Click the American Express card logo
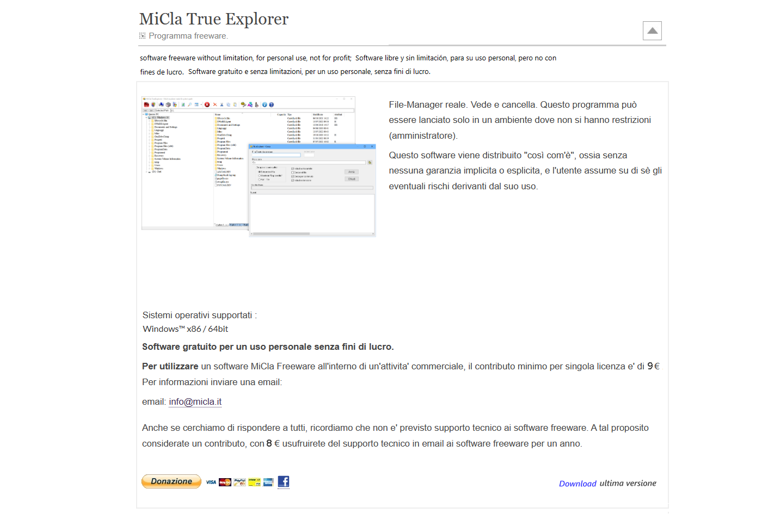Image resolution: width=774 pixels, height=532 pixels. pos(268,482)
